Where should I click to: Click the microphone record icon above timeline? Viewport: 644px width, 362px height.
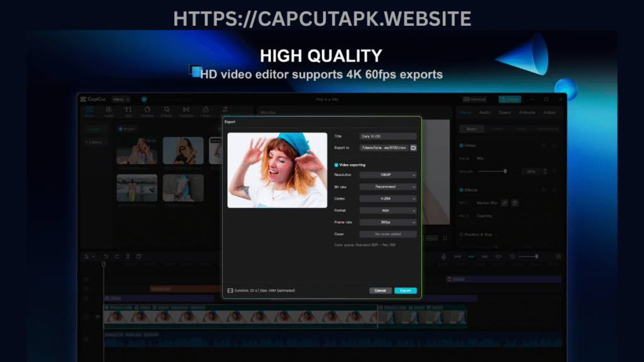click(x=443, y=256)
